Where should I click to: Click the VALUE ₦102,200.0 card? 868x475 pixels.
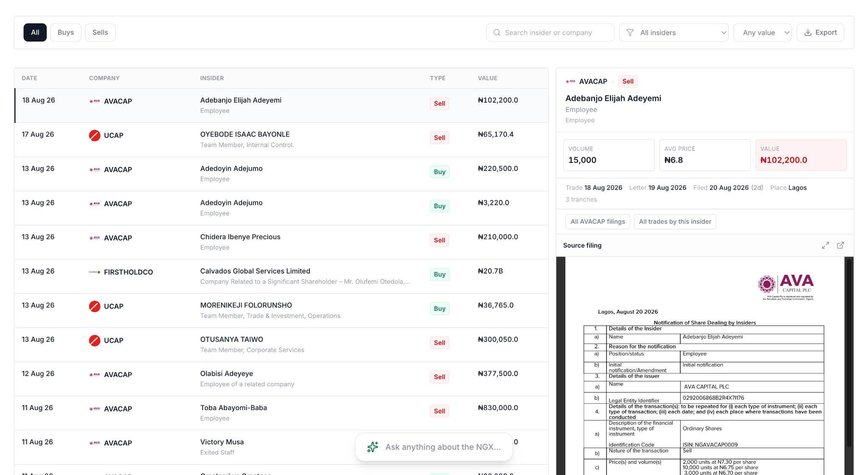(801, 155)
